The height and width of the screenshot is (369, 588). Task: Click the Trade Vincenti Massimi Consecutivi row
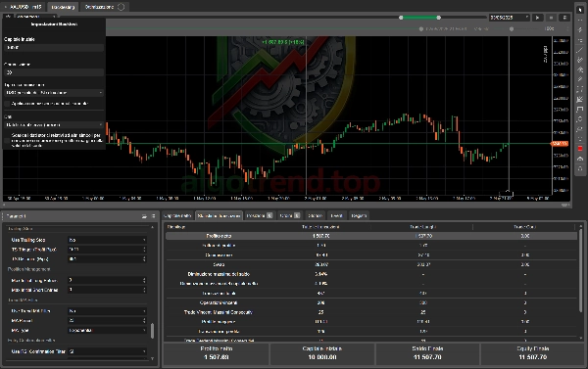pos(371,312)
